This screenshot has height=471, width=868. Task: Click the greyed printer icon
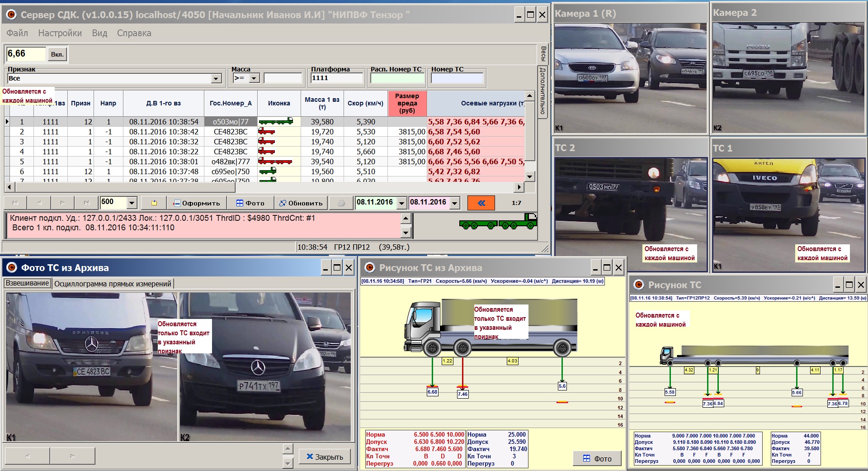(341, 203)
